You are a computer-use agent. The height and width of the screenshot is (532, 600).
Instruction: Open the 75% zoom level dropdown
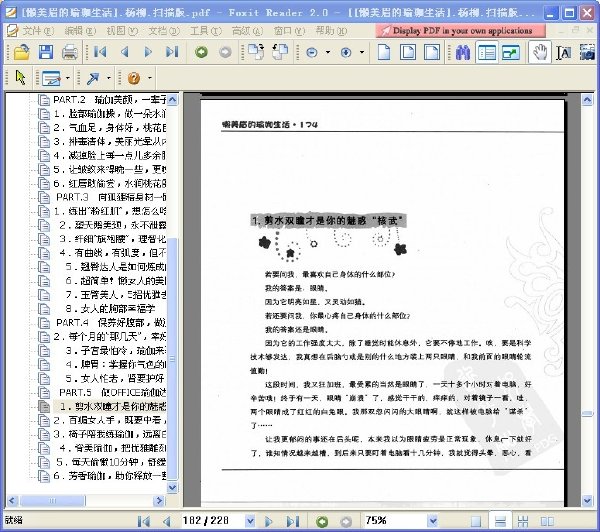432,521
